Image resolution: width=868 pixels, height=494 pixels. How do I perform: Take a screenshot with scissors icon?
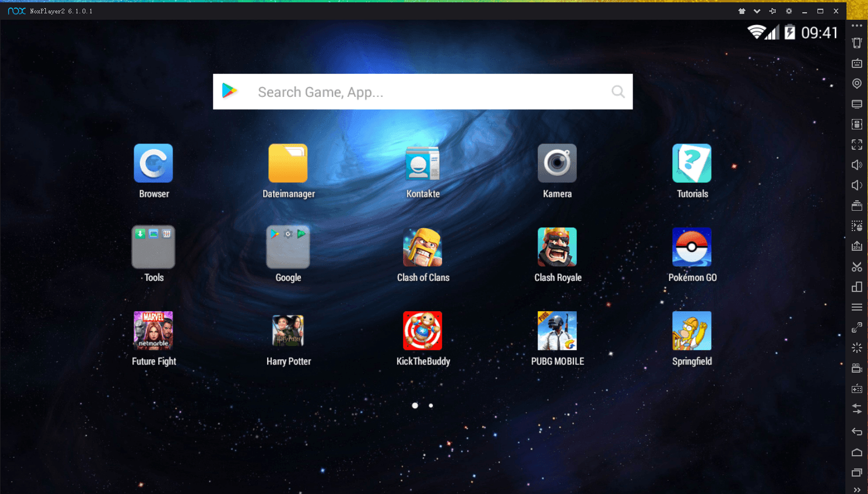click(857, 266)
